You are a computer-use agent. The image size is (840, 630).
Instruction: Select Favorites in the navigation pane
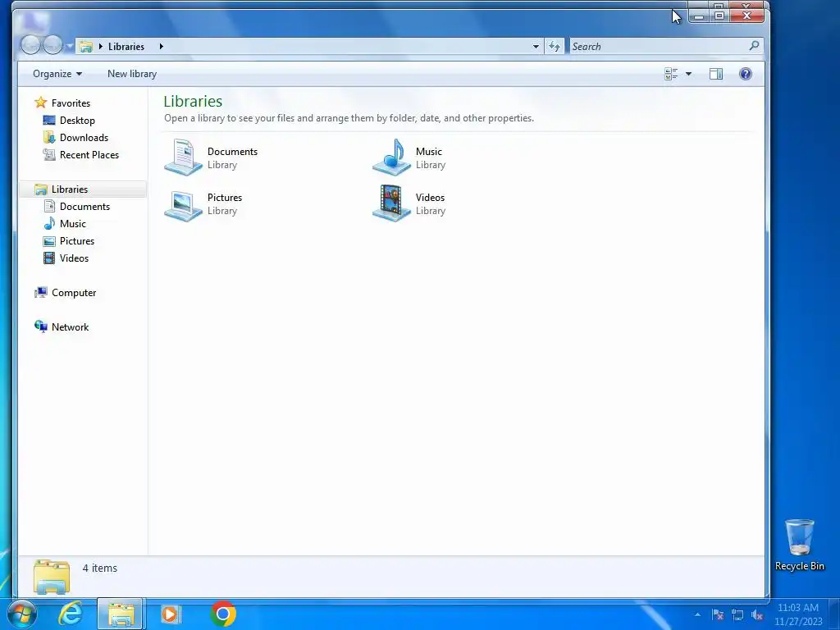point(62,103)
